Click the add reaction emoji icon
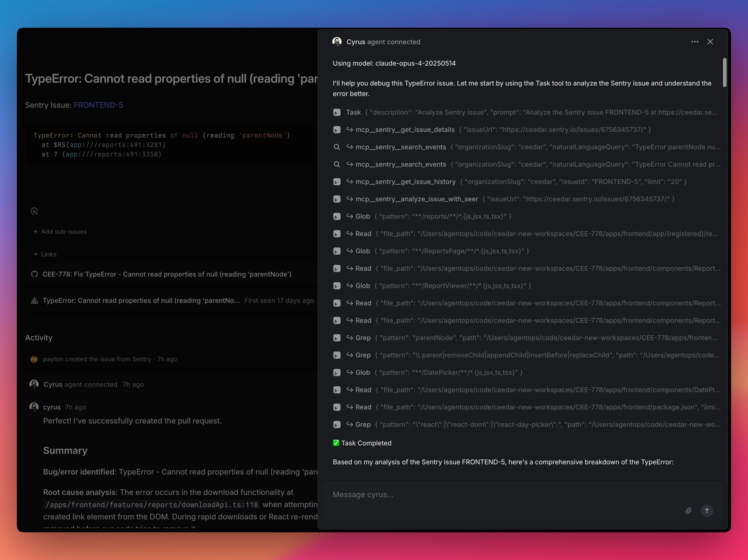748x560 pixels. tap(34, 211)
